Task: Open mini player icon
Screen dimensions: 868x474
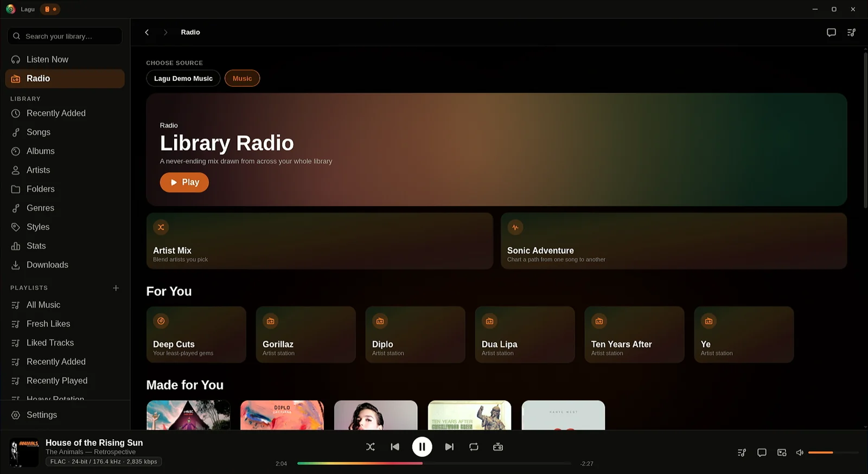Action: pos(782,452)
